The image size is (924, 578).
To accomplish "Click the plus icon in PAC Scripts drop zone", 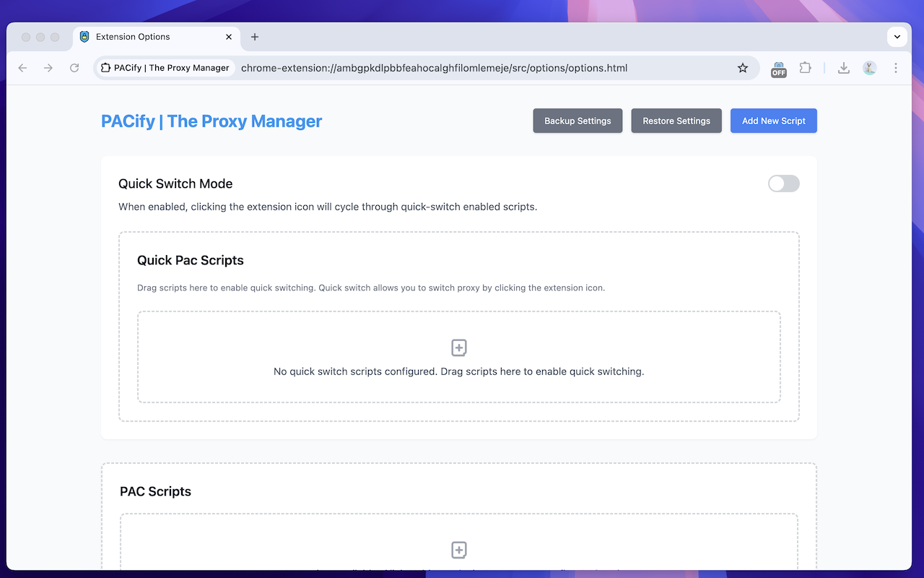I will click(x=459, y=550).
